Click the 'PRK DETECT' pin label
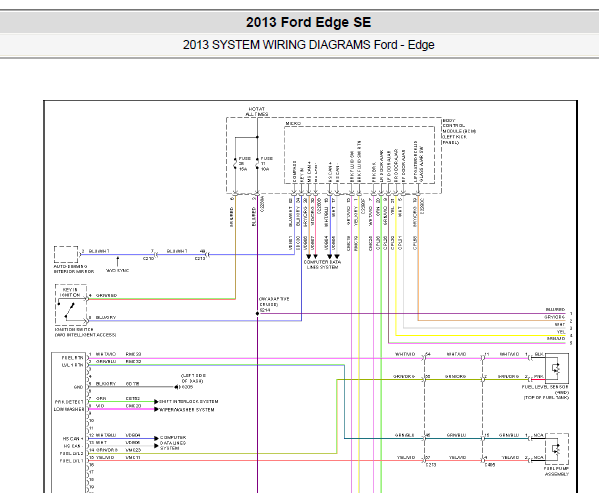Viewport: 599px width, 493px height. 69,402
